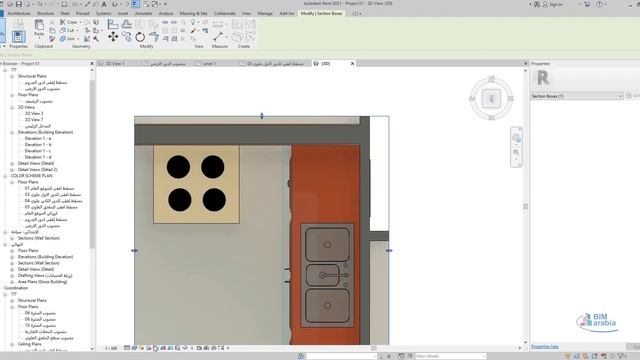Screen dimensions: 640x360
Task: Open the Structure ribbon tab
Action: pyautogui.click(x=45, y=13)
